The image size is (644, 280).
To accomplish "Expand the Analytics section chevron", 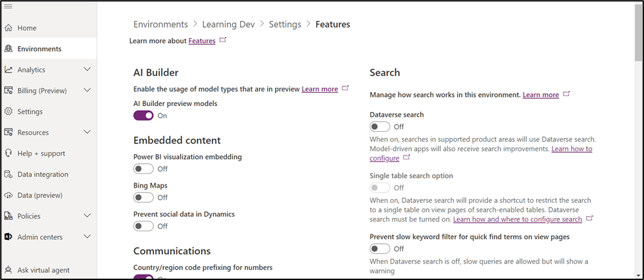I will point(87,69).
